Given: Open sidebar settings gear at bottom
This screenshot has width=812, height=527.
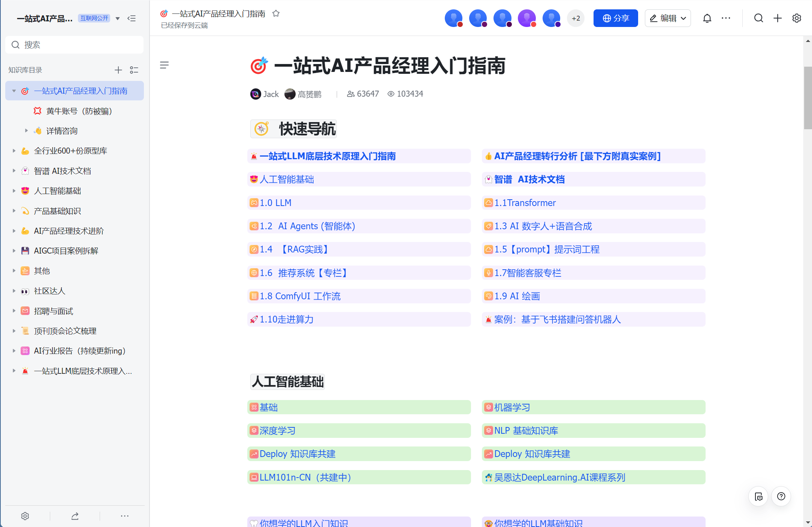Looking at the screenshot, I should [25, 516].
